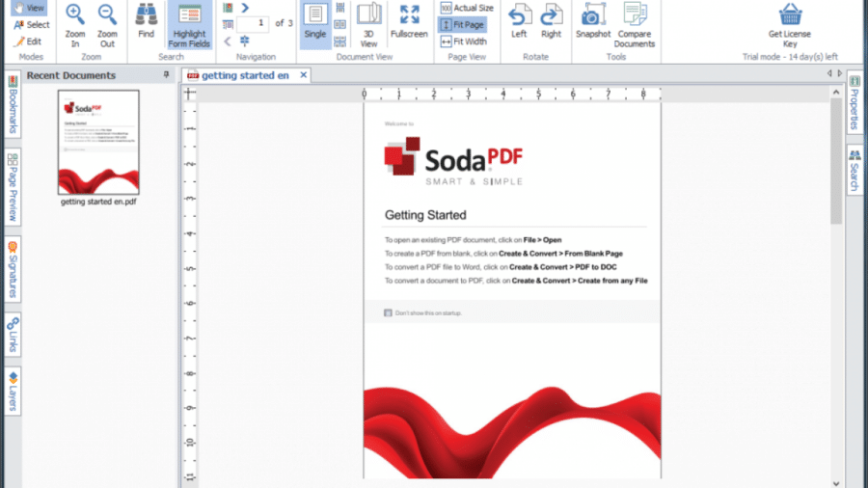Go to next page arrow
868x488 pixels.
245,8
